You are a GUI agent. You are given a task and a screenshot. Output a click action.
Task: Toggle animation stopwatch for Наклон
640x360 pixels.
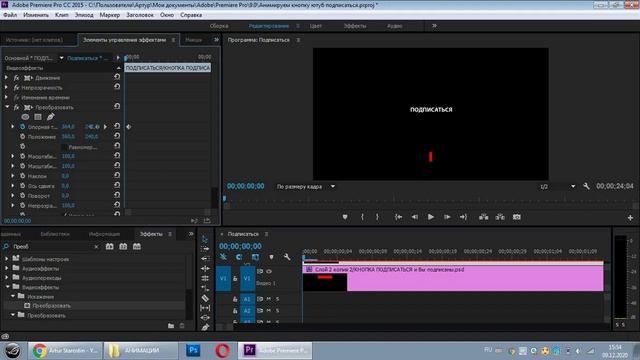click(x=22, y=176)
